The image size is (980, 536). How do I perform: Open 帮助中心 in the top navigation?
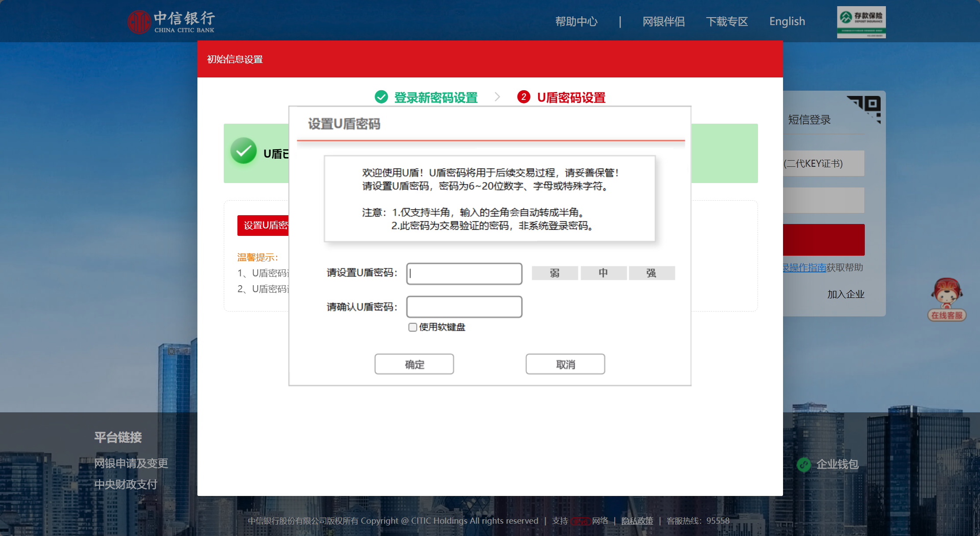tap(576, 22)
